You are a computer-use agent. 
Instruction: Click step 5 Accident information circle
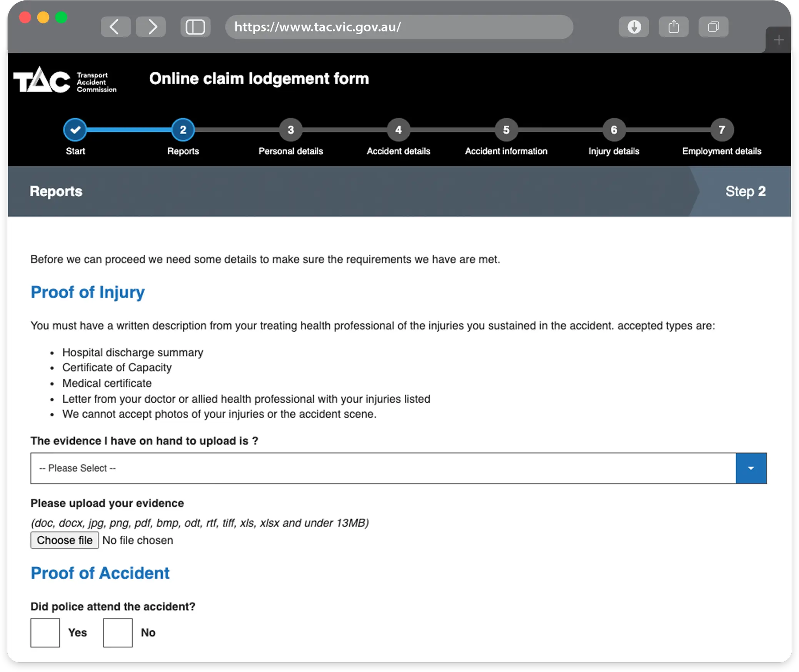click(506, 130)
